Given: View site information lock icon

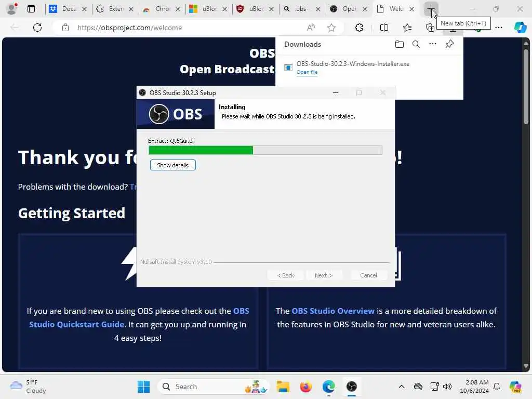Looking at the screenshot, I should pos(65,28).
